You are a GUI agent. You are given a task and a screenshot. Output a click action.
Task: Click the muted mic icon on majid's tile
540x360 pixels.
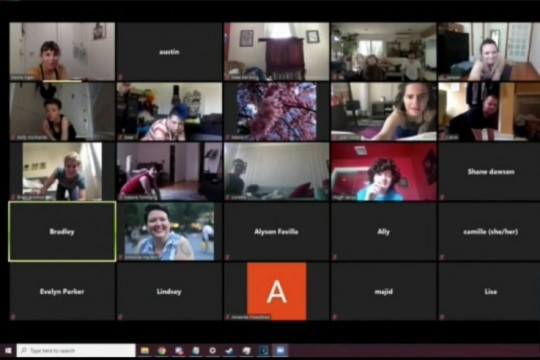tap(335, 317)
